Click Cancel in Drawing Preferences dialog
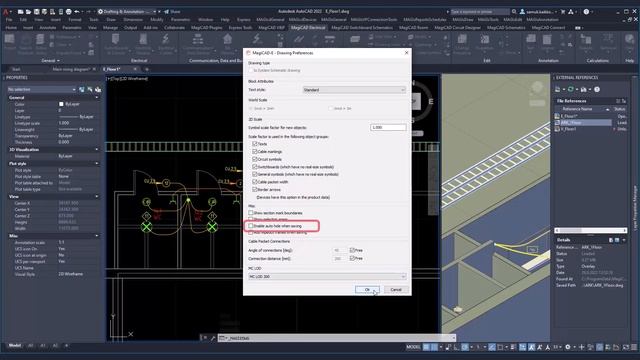The width and height of the screenshot is (640, 360). 396,289
